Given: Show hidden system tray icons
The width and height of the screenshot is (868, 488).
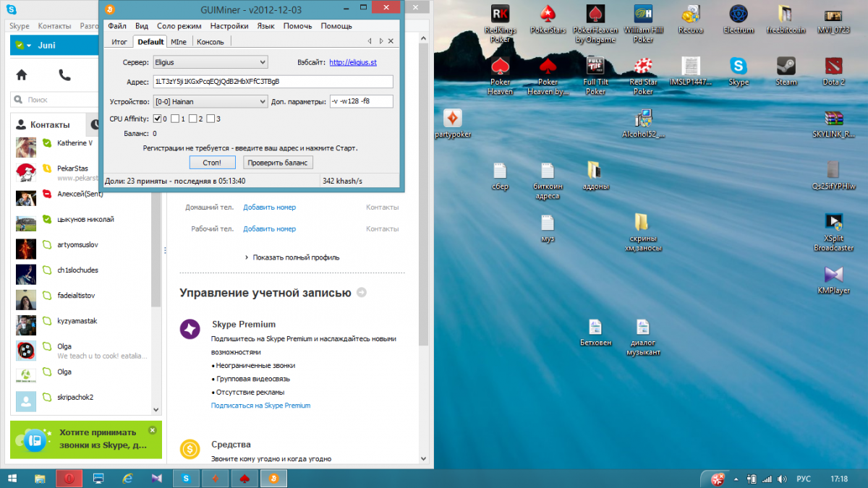Looking at the screenshot, I should coord(736,479).
